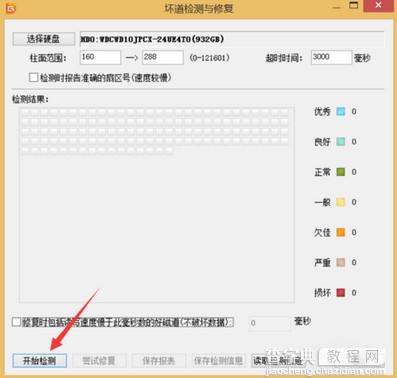This screenshot has width=397, height=378.
Task: Click the 严重 legend label
Action: pos(322,262)
